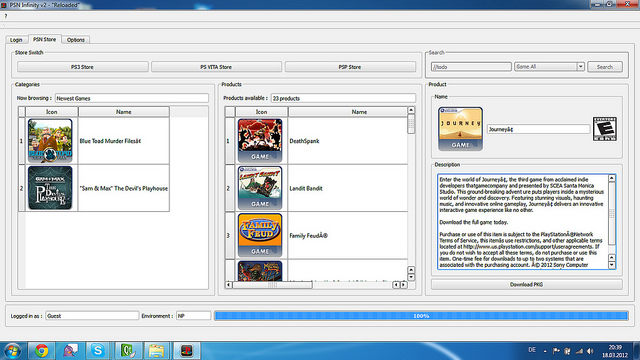
Task: Open Google Chrome from the taskbar
Action: (41, 351)
